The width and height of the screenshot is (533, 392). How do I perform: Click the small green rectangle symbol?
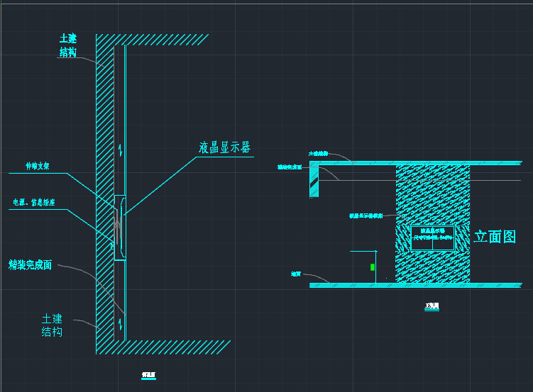(x=372, y=267)
